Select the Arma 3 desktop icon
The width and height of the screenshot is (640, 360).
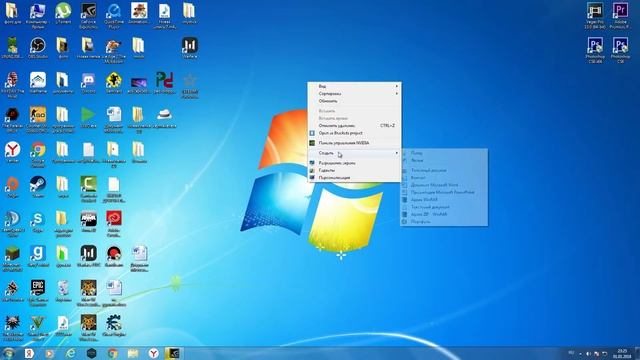[x=89, y=220]
